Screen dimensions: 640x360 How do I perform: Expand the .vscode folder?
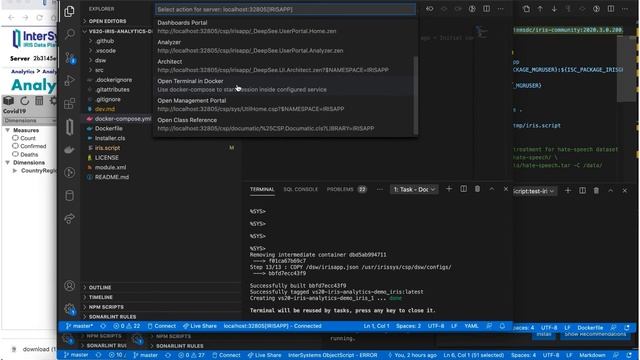105,51
